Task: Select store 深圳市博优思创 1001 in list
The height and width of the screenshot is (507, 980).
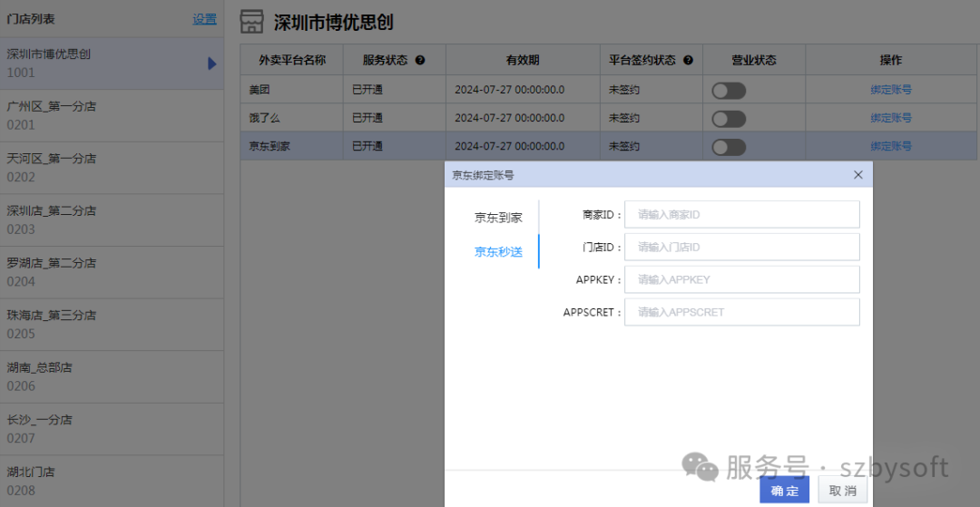Action: (112, 63)
